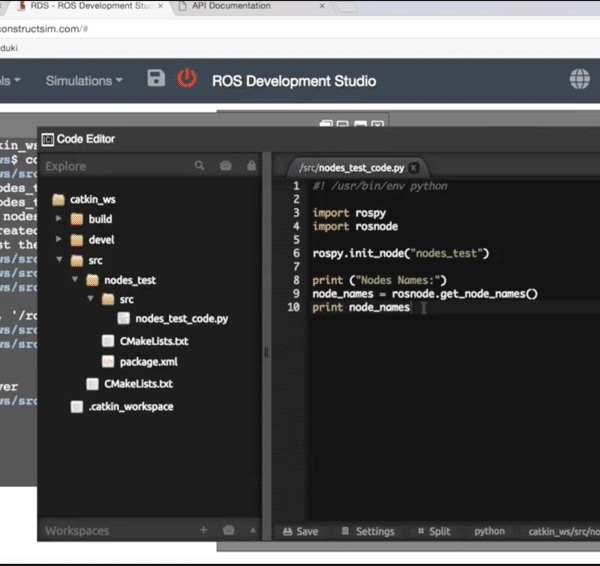Click the 'import rosnode' code line
The image size is (600, 566).
[x=355, y=227]
